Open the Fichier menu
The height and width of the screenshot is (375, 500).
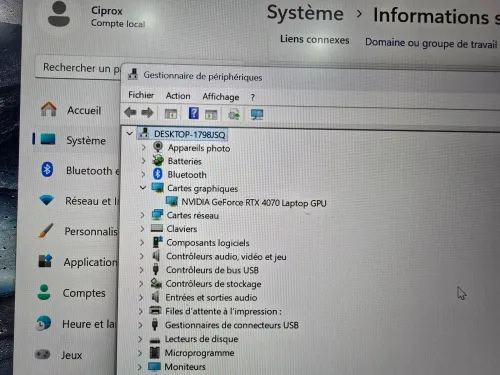click(x=141, y=95)
